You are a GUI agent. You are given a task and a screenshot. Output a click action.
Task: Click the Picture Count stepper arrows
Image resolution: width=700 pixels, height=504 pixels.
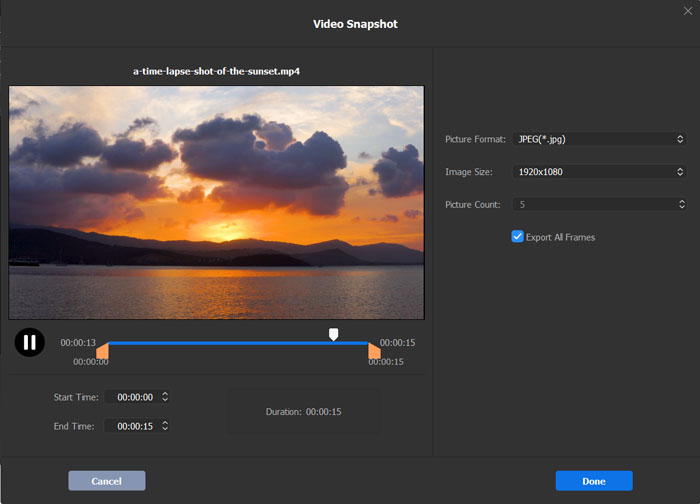click(x=682, y=204)
